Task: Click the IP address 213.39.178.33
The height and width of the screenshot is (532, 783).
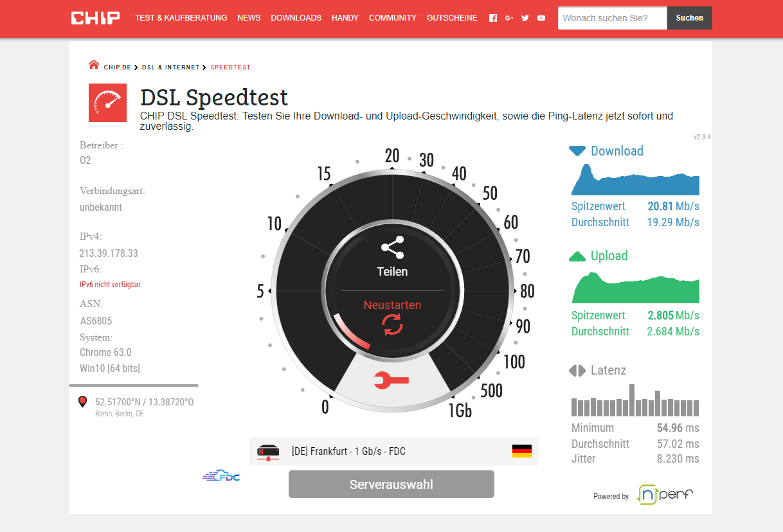Action: point(109,253)
